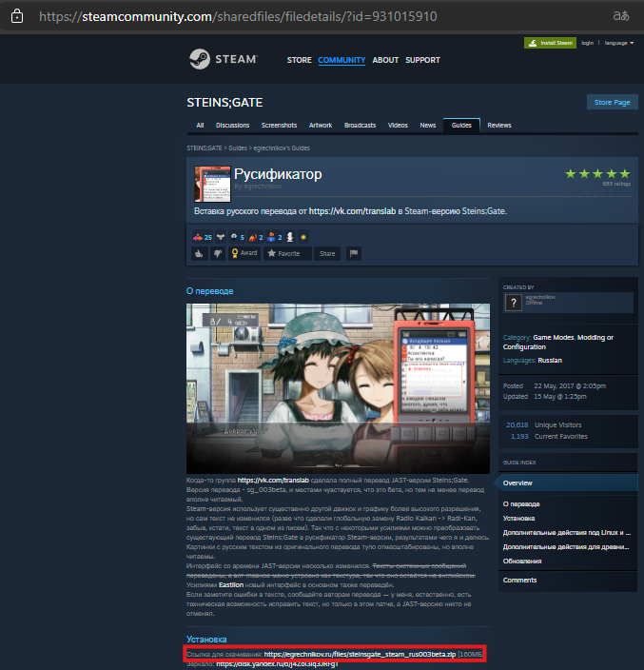This screenshot has width=644, height=670.
Task: Click the 'By egrechnikov' author text
Action: tap(258, 187)
